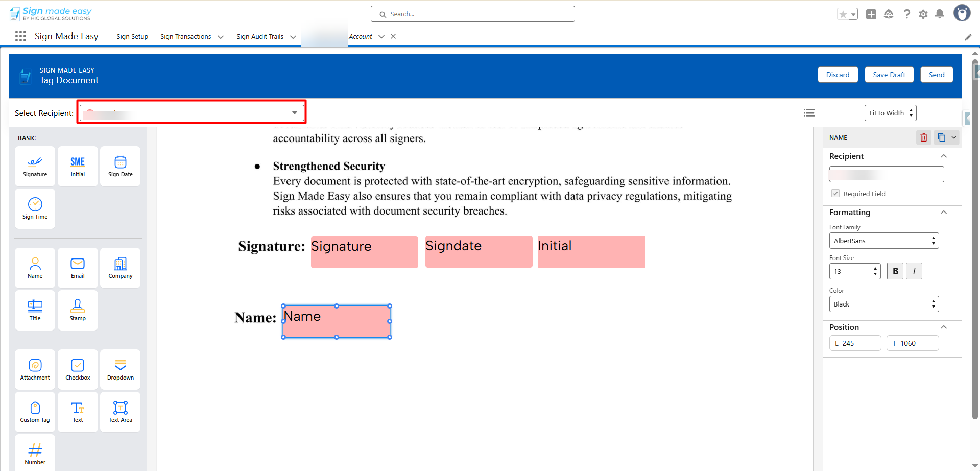Click the page vertical scrollbar
The height and width of the screenshot is (471, 980).
pyautogui.click(x=975, y=240)
